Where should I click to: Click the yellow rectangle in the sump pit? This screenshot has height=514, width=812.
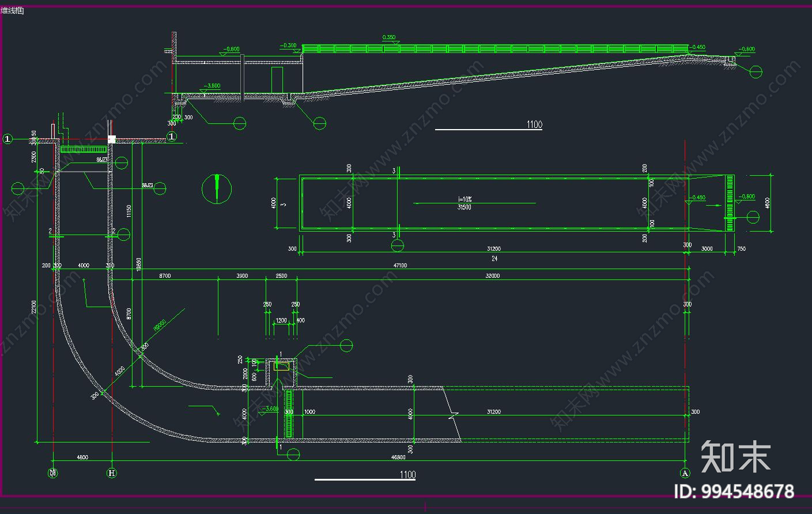282,366
